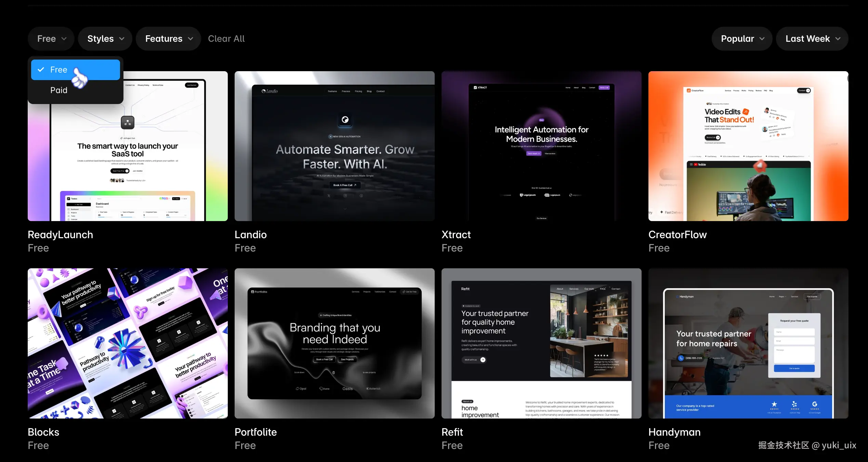Click the Free label under CreatorFlow
This screenshot has height=462, width=868.
point(659,248)
